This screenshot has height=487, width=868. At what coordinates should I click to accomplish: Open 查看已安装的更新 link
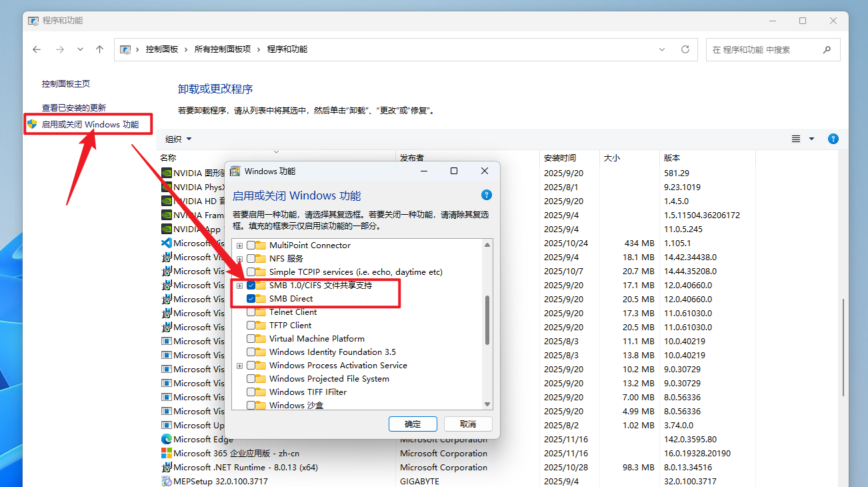point(74,107)
